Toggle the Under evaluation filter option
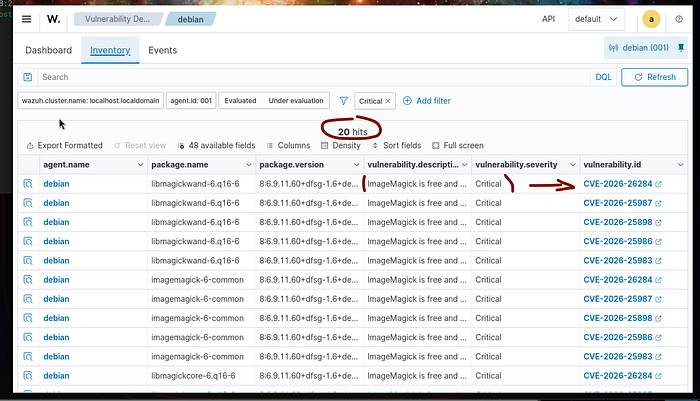 point(296,100)
